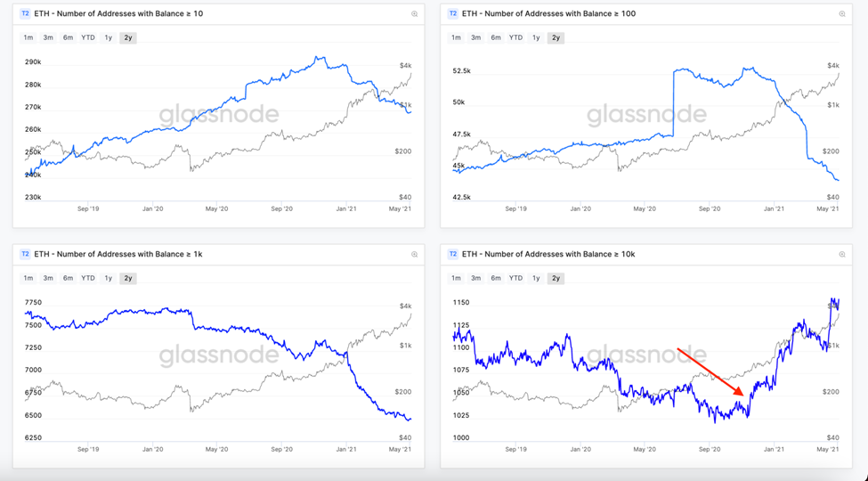Click zoom icon on Balance ≥ 10 chart

(414, 14)
